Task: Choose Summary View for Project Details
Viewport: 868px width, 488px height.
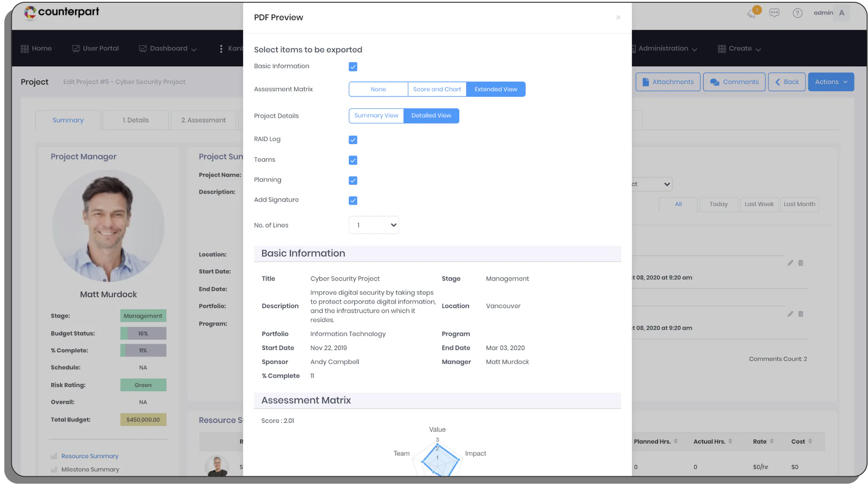Action: (x=376, y=116)
